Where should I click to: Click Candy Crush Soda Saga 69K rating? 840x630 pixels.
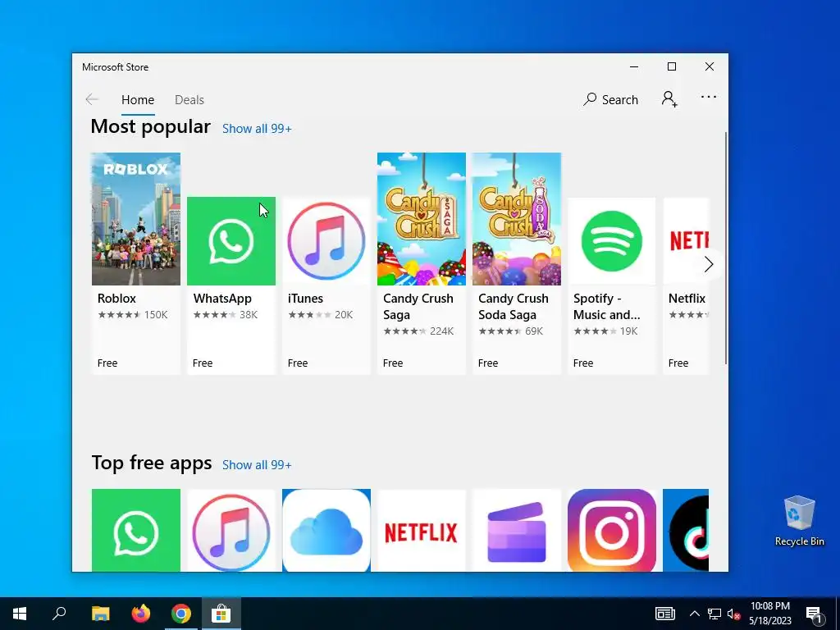510,331
